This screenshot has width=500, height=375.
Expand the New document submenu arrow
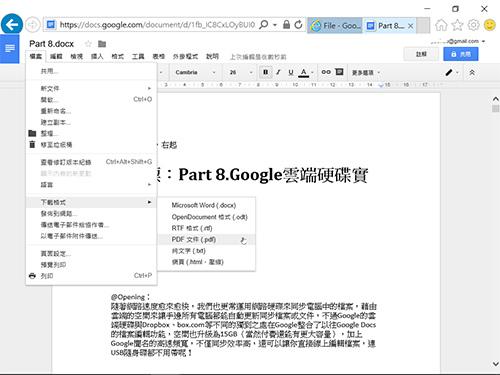pyautogui.click(x=149, y=88)
